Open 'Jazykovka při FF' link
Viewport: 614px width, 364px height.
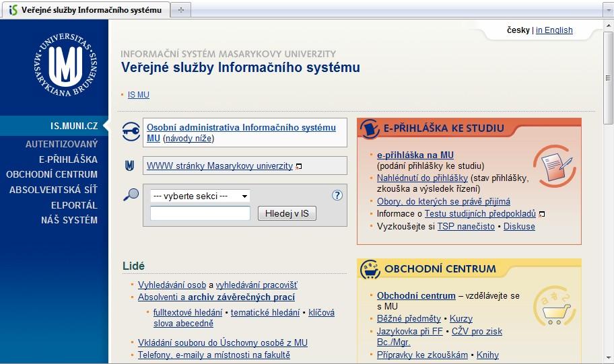coord(409,331)
